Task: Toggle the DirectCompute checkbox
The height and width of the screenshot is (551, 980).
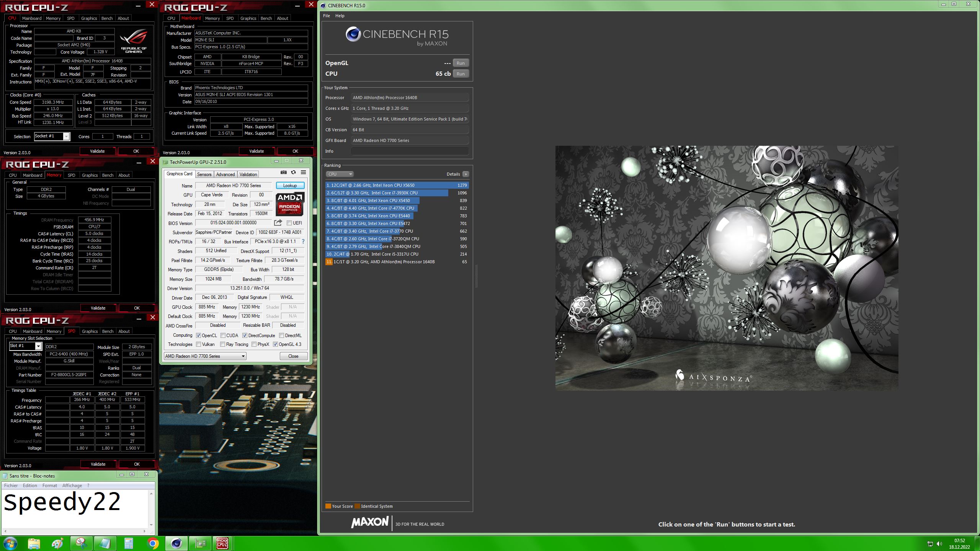Action: click(245, 335)
